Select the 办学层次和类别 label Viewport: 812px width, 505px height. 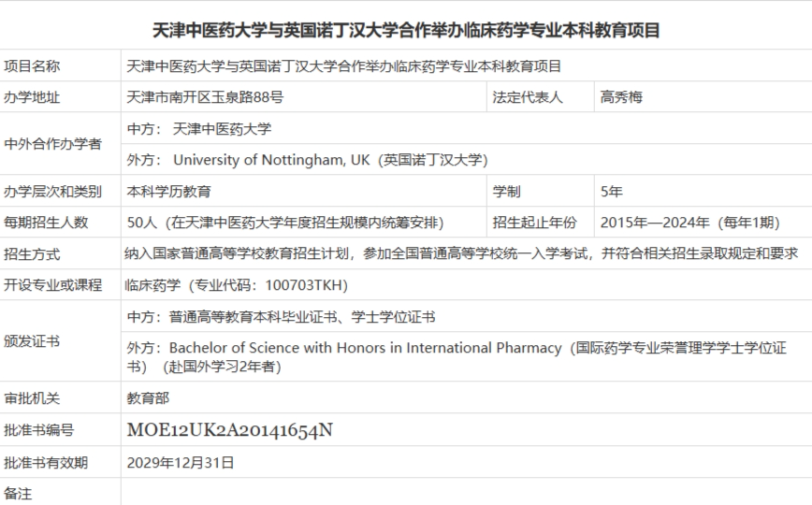click(52, 191)
